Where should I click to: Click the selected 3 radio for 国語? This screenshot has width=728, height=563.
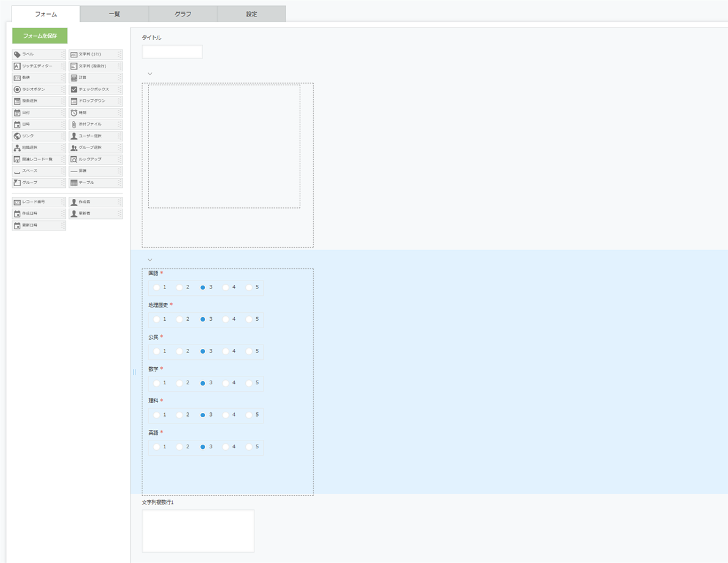pos(203,287)
